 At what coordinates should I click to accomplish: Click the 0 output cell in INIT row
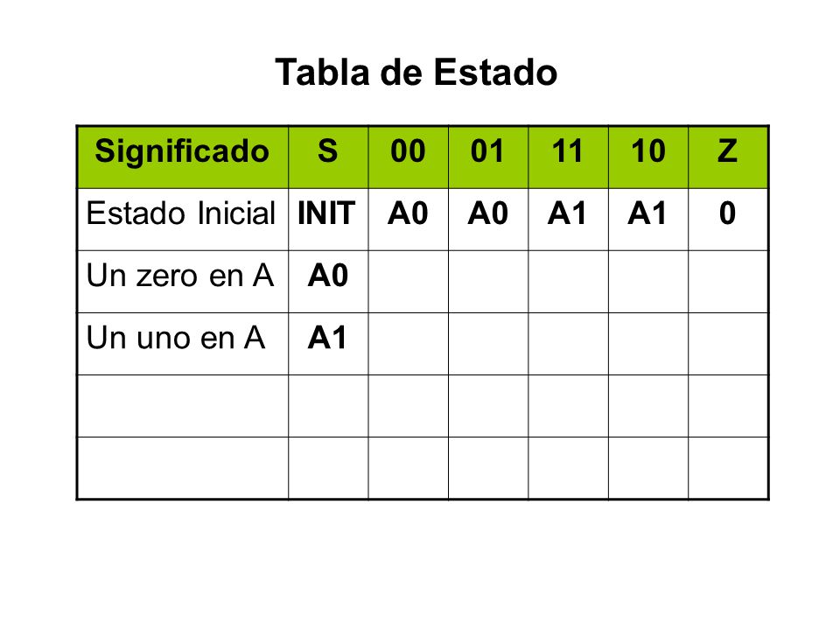(728, 219)
